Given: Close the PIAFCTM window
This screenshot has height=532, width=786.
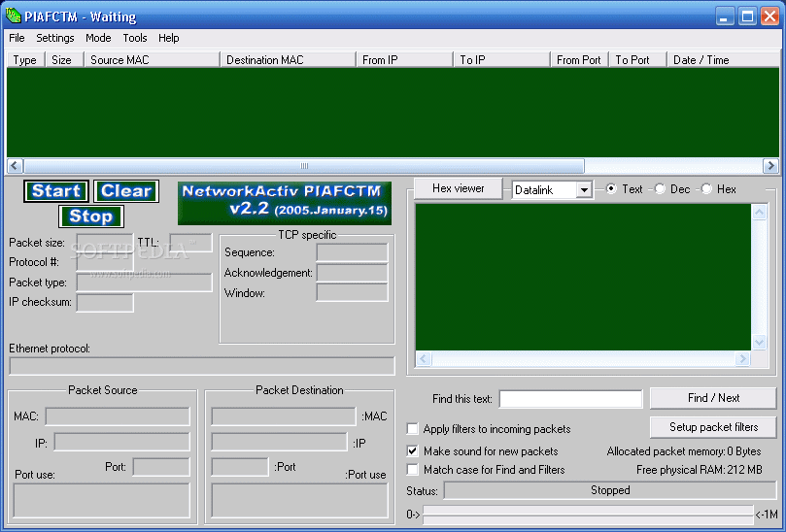Looking at the screenshot, I should 769,17.
